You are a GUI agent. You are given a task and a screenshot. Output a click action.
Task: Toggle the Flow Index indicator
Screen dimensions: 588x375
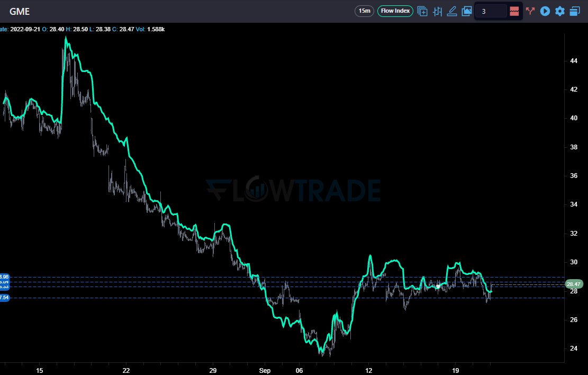point(395,11)
